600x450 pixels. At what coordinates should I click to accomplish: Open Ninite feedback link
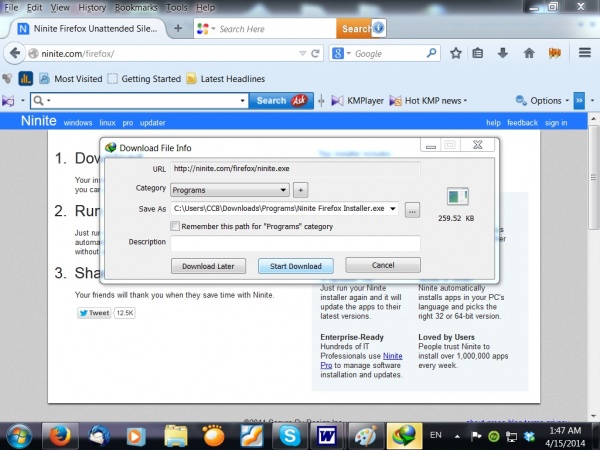click(x=522, y=123)
